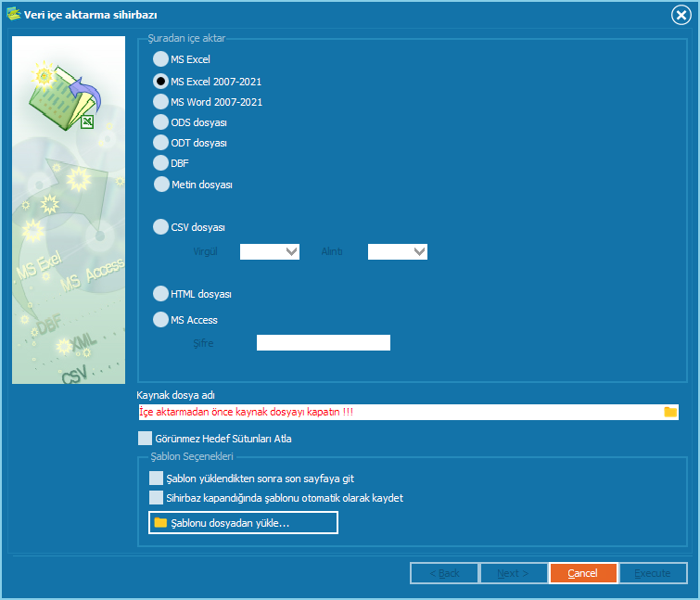Click the folder icon on Şablonu dosyadan yükle
Viewport: 700px width, 600px height.
coord(160,522)
